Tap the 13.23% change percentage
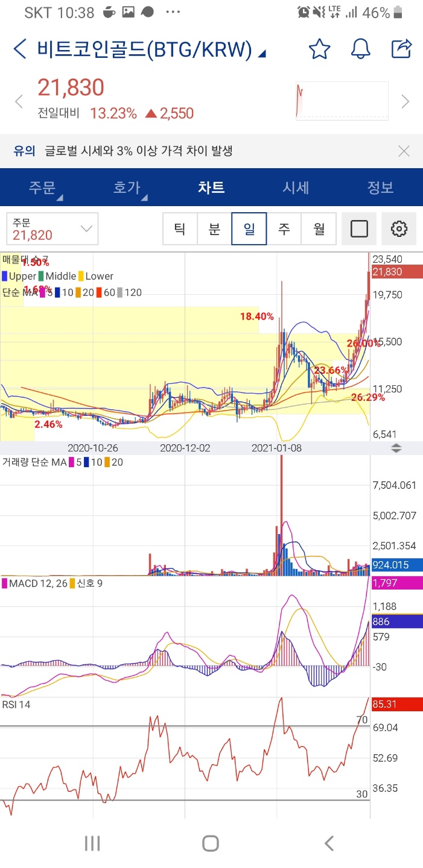Screen dimensions: 423x868 [x=113, y=113]
